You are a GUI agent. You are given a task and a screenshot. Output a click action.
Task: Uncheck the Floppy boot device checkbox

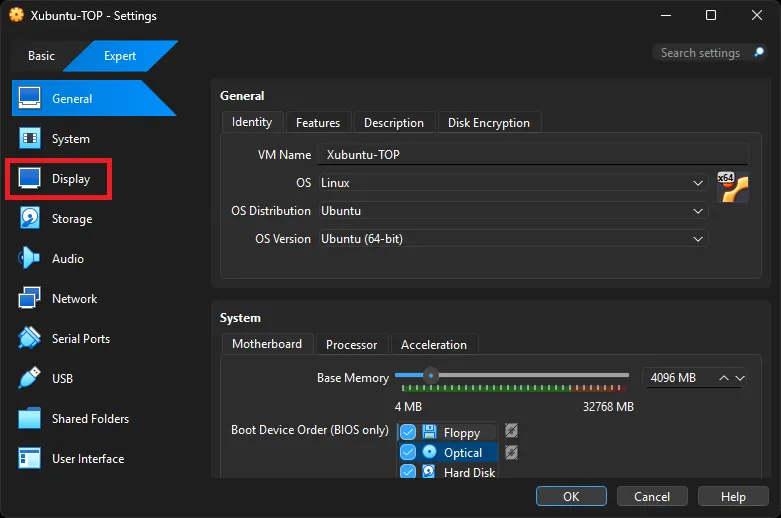(x=408, y=432)
